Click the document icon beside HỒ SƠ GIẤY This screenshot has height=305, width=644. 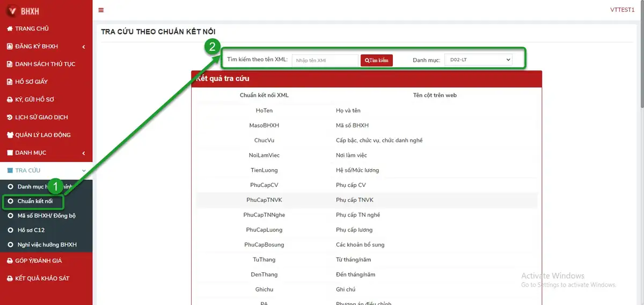10,82
